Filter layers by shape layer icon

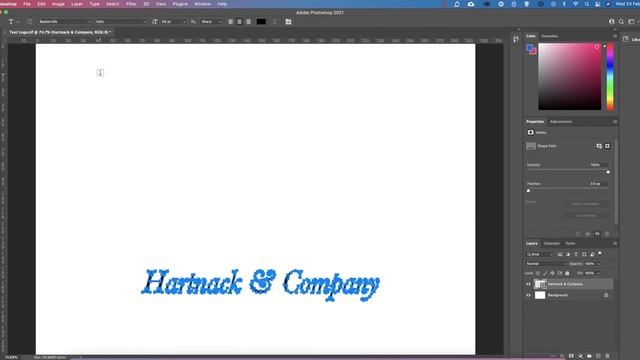pos(584,254)
